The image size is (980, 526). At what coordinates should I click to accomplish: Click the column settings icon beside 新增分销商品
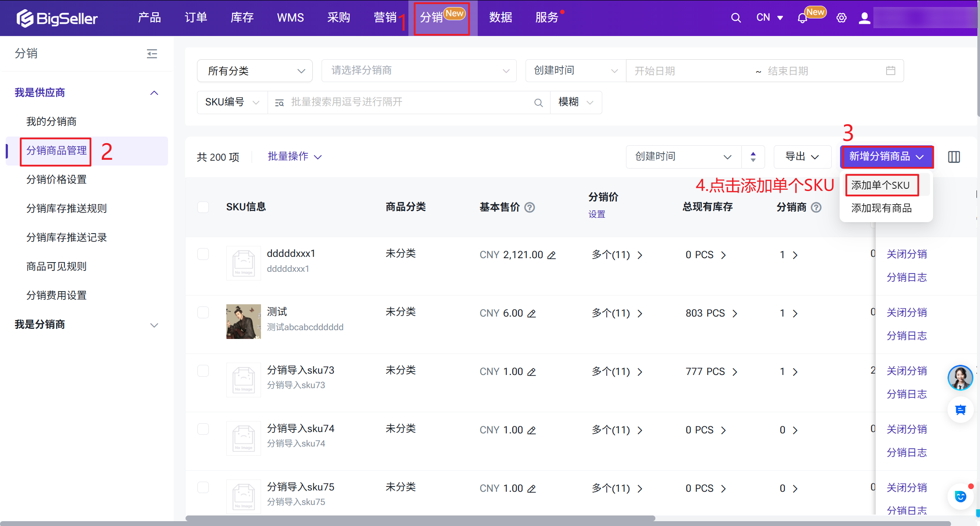954,157
